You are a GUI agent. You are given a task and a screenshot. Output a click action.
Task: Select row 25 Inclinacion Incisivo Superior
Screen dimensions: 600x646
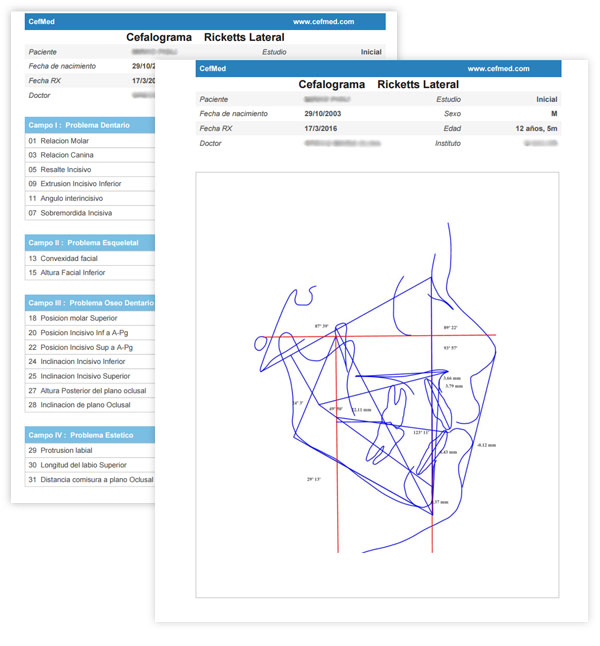(90, 377)
